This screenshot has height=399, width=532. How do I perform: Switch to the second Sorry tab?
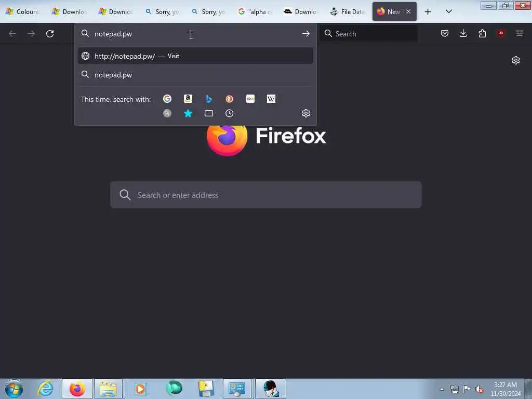(x=208, y=12)
